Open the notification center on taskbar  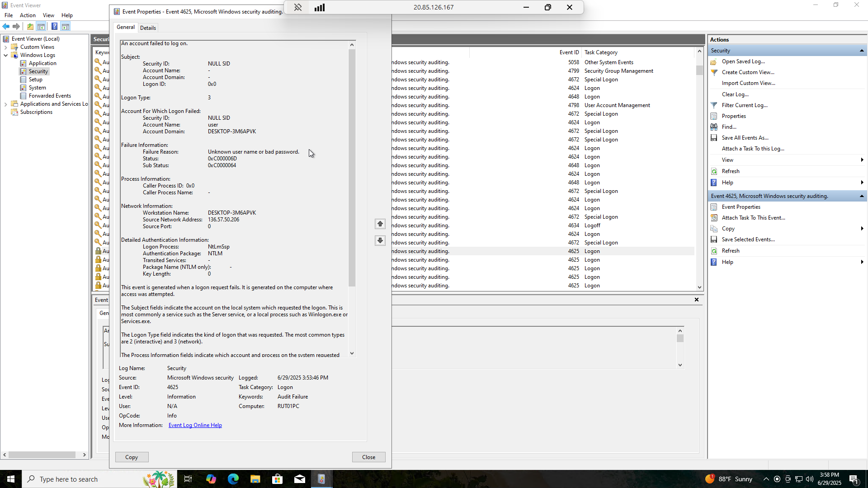point(854,479)
